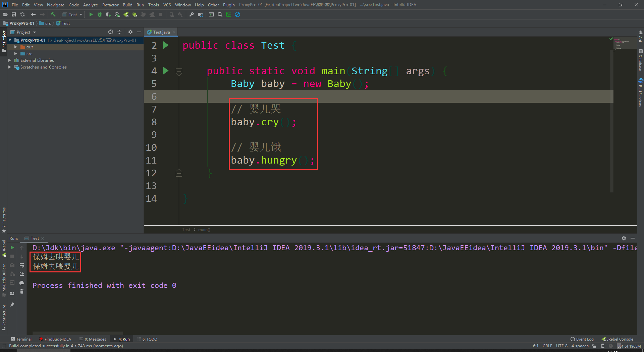Click the memory indicator showing 301 of 1965M
The height and width of the screenshot is (352, 644).
click(629, 346)
